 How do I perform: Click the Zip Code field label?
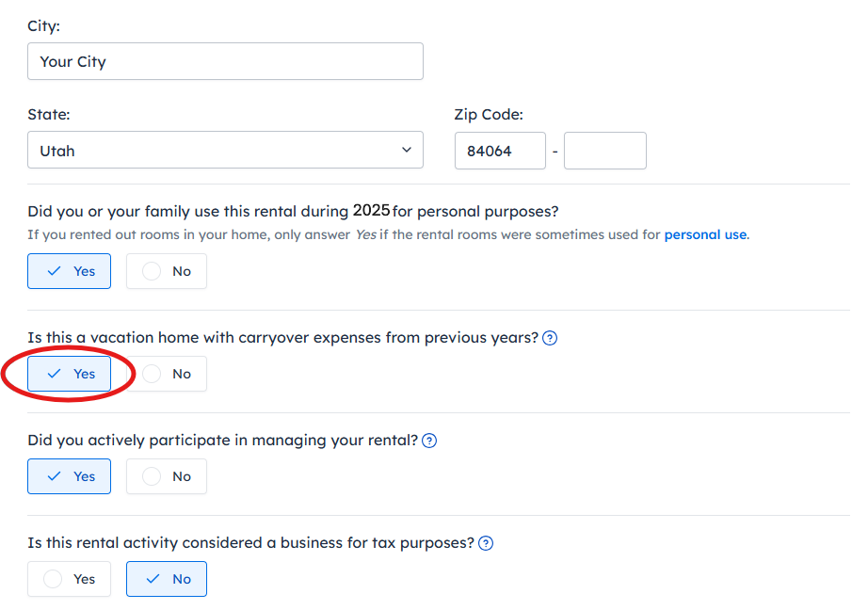(x=489, y=115)
